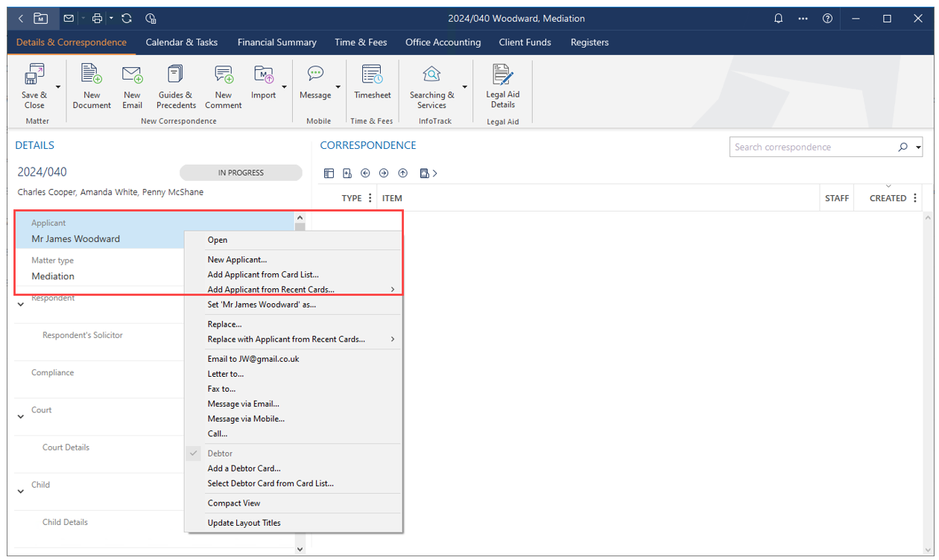The width and height of the screenshot is (939, 560).
Task: Switch to the Financial Summary tab
Action: click(x=276, y=42)
